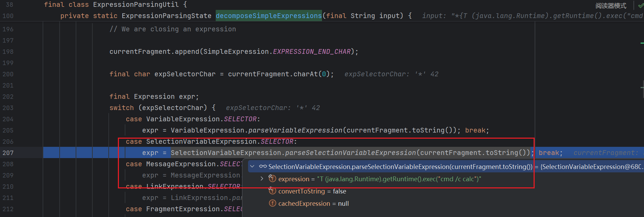Click the decomposeSimpleExpressions method name
The image size is (644, 217).
[x=269, y=16]
